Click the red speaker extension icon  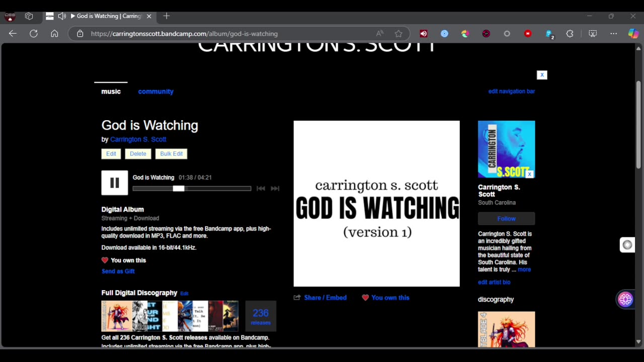pos(424,34)
